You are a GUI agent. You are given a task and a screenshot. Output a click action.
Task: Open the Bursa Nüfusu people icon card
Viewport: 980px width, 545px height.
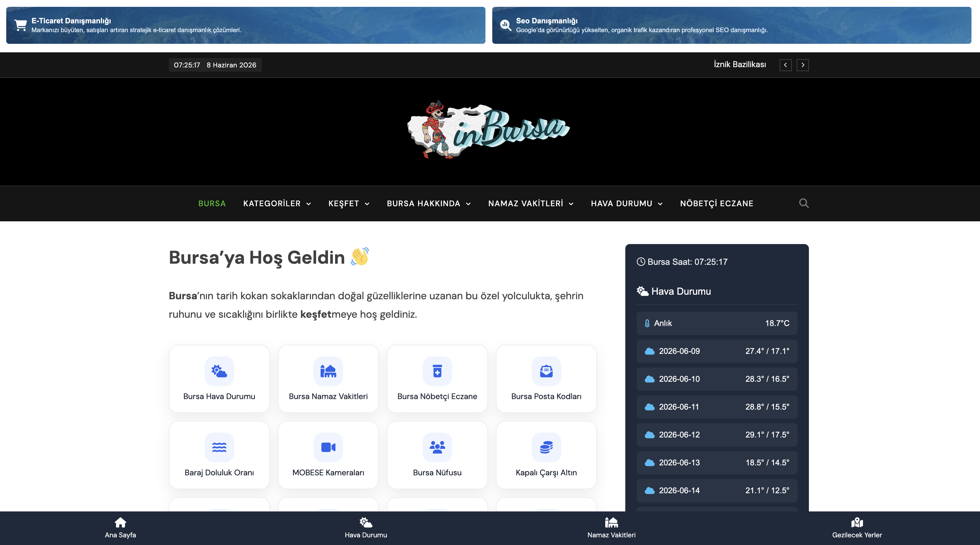coord(437,455)
